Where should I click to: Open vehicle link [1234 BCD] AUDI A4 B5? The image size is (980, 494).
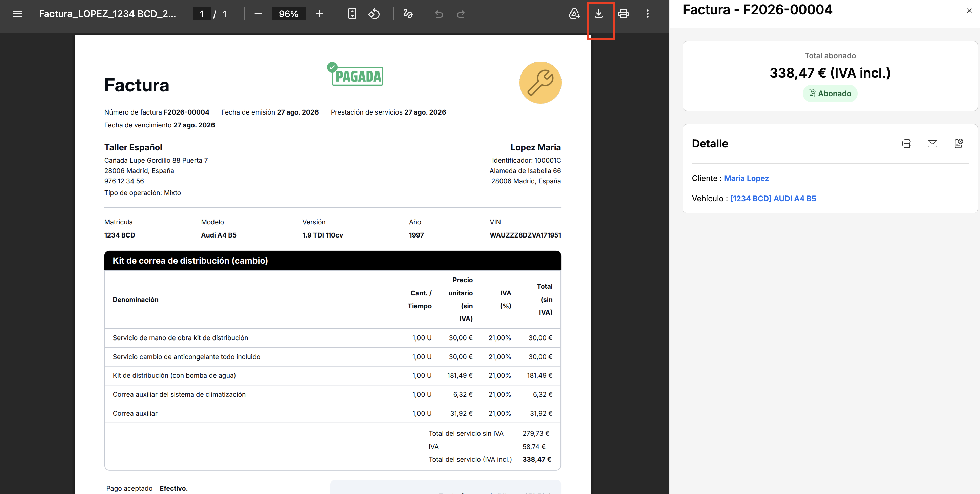tap(773, 198)
